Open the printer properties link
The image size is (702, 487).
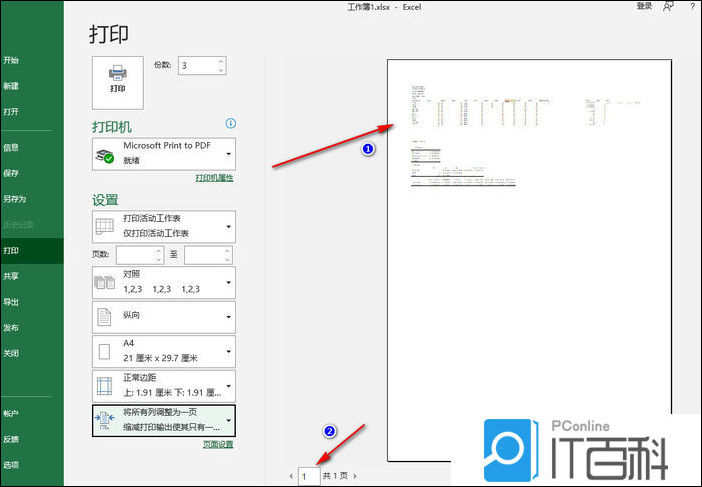click(x=214, y=178)
